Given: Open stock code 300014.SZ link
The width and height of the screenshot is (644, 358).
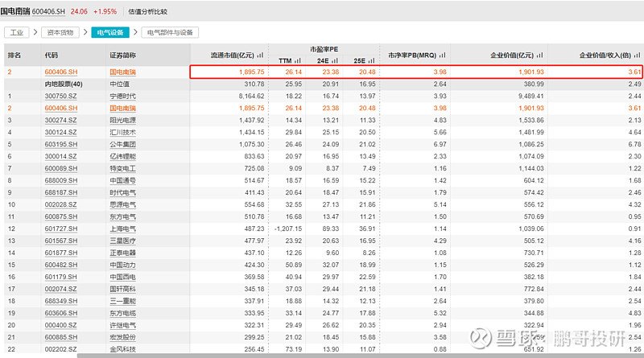Looking at the screenshot, I should 61,156.
